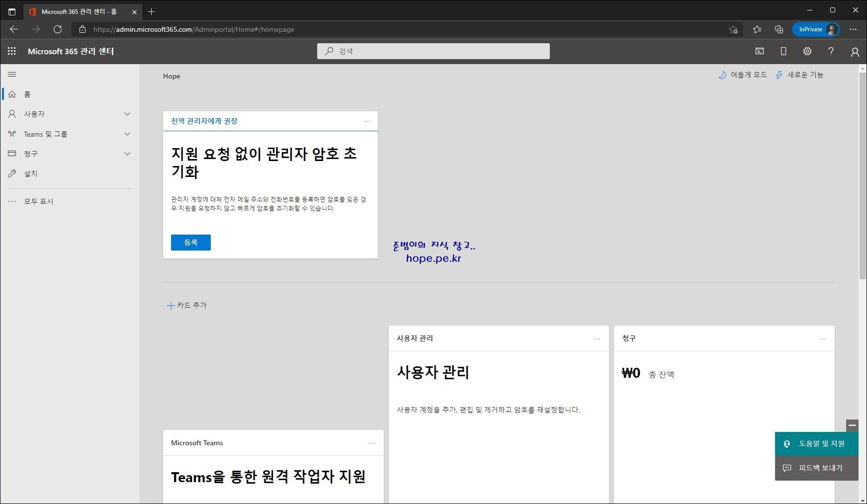This screenshot has height=504, width=867.
Task: Toggle 어둡게 모드 dark mode
Action: pyautogui.click(x=743, y=75)
